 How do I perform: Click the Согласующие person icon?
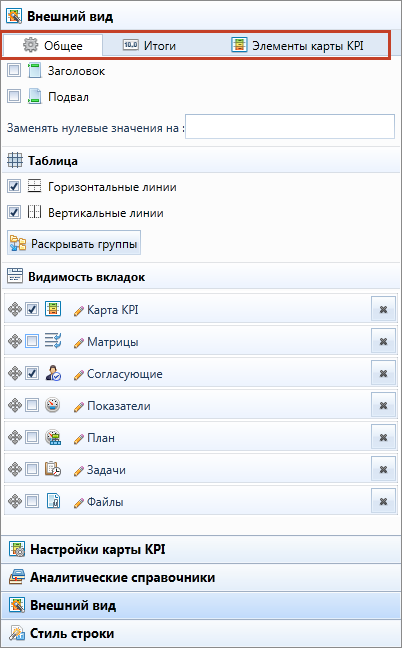pos(53,374)
